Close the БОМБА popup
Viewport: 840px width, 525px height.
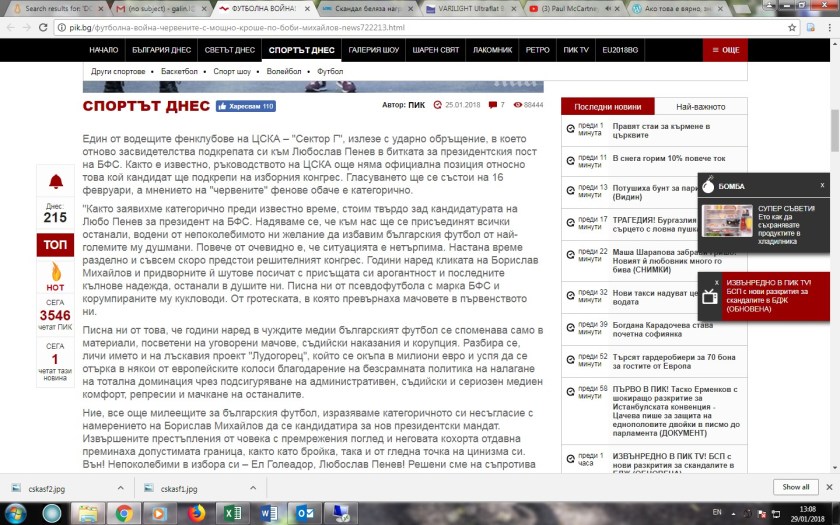[822, 185]
